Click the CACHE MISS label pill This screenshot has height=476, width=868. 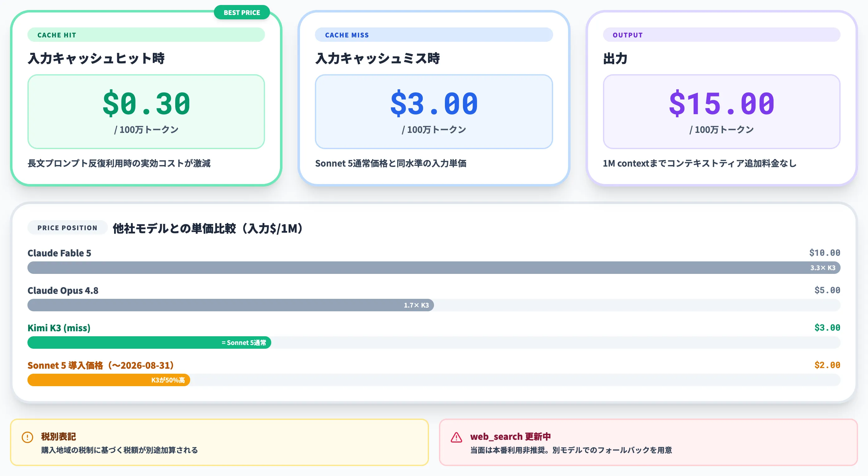pyautogui.click(x=434, y=35)
